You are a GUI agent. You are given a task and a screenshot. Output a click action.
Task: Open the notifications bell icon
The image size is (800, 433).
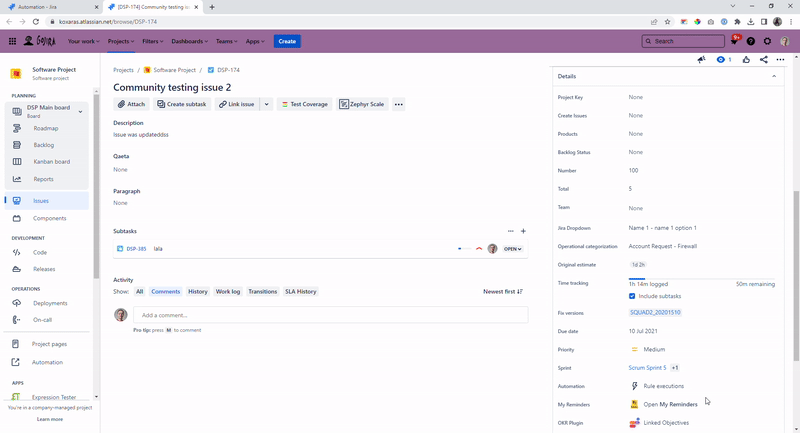(734, 41)
